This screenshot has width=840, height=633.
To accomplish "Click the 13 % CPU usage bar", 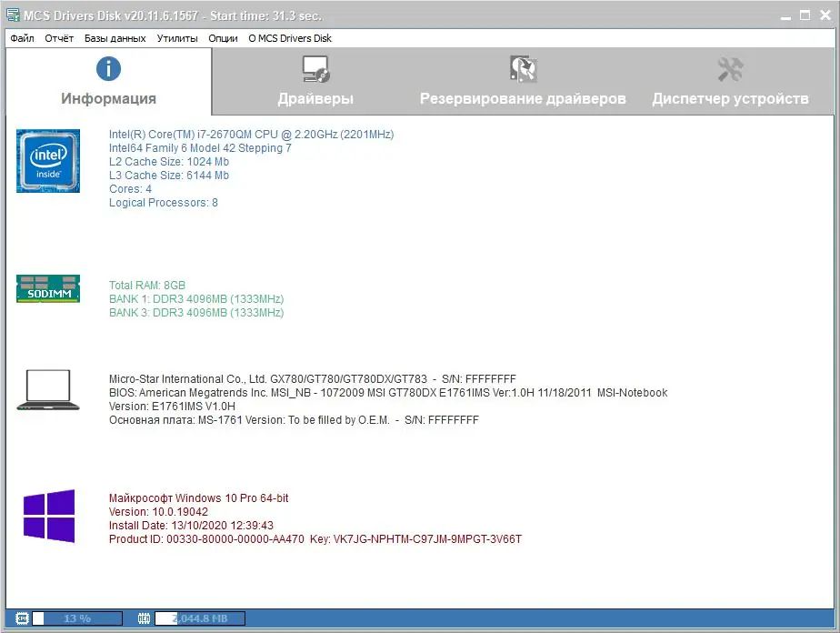I will (x=77, y=618).
